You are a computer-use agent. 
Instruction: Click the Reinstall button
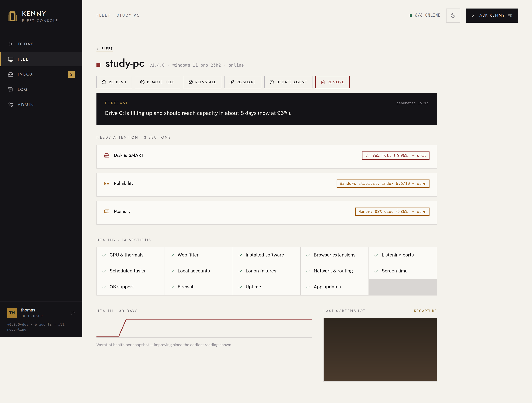[x=202, y=82]
